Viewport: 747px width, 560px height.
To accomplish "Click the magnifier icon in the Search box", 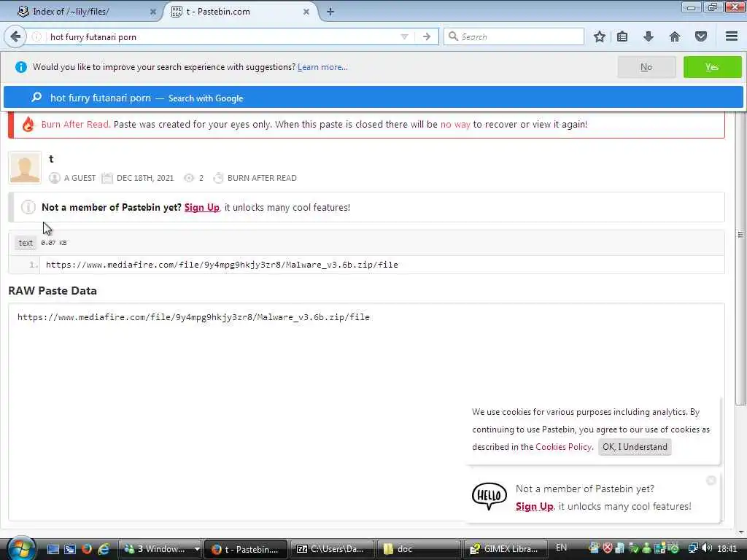I will [x=453, y=36].
